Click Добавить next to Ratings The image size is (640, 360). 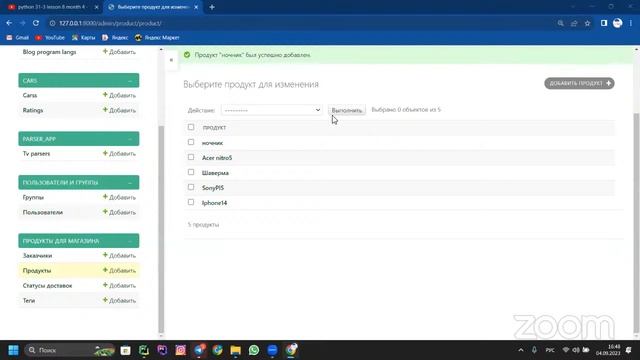(119, 110)
